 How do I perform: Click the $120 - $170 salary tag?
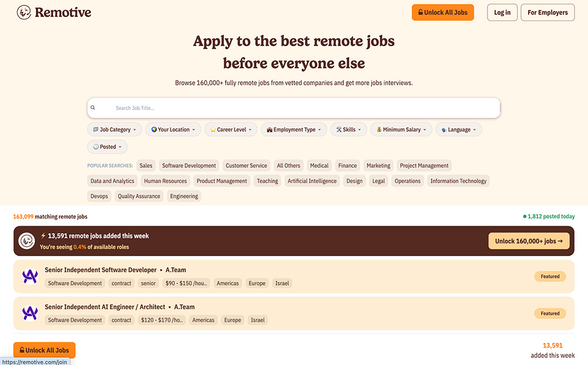162,320
